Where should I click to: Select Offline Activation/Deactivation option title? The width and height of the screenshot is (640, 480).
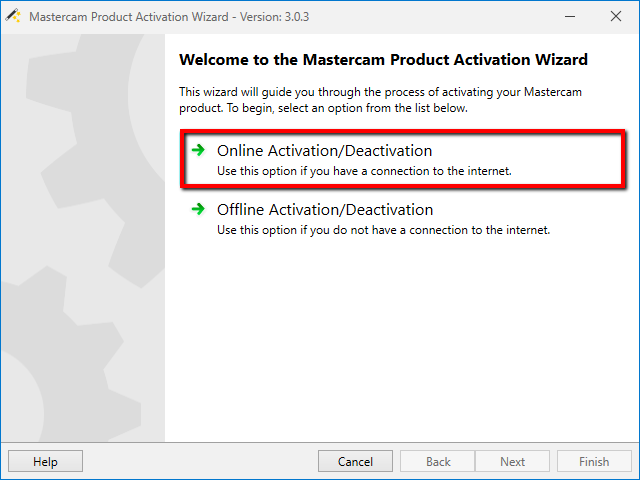click(x=325, y=209)
